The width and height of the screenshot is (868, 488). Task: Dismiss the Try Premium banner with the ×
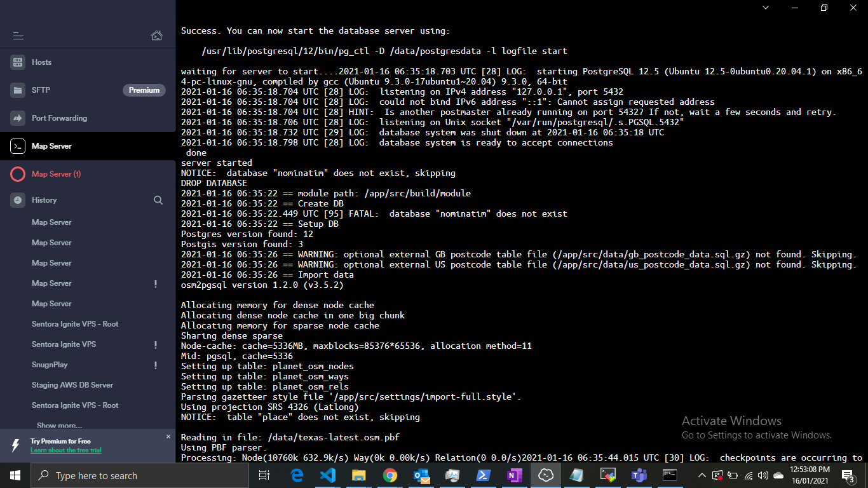[168, 437]
